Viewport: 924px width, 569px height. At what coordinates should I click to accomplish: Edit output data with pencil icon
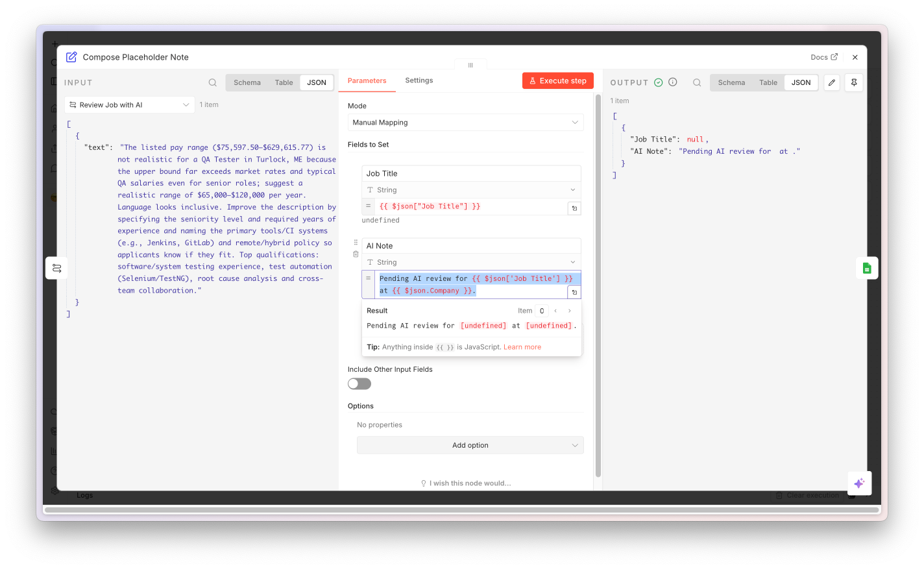832,82
